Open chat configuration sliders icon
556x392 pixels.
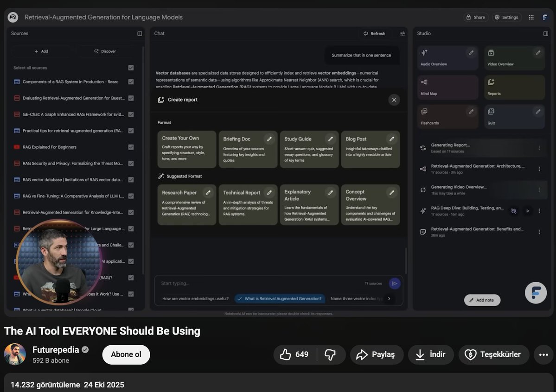point(403,34)
